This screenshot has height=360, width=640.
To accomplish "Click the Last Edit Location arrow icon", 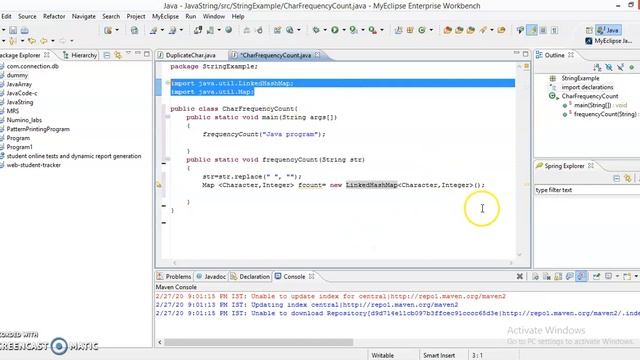I will coord(31,41).
